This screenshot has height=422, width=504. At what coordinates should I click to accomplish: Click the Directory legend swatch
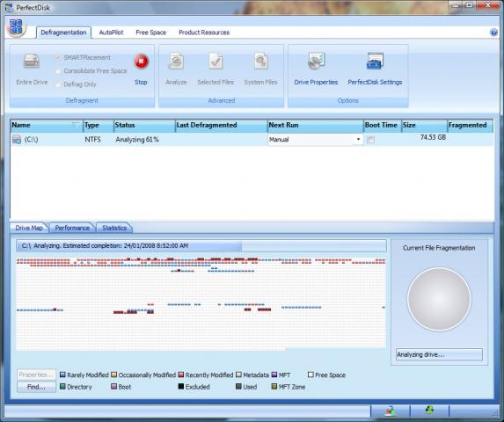click(x=62, y=386)
